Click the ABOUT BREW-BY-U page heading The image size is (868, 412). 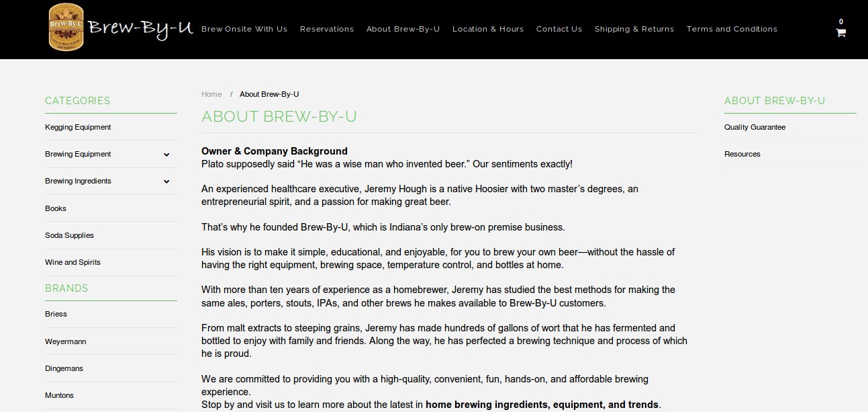point(279,116)
